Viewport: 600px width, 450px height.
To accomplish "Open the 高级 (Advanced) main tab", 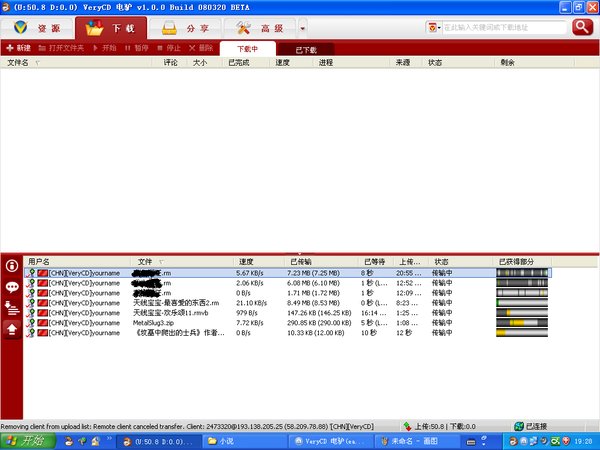I will pyautogui.click(x=259, y=28).
